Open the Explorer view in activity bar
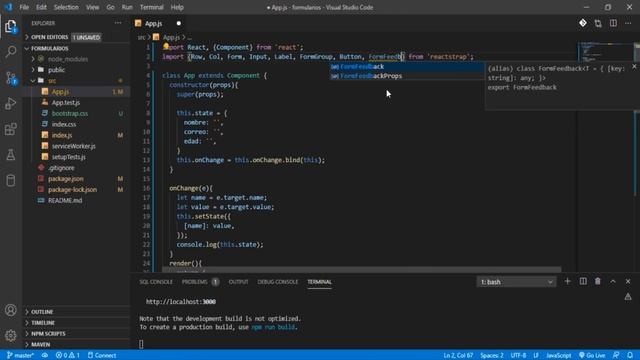This screenshot has height=360, width=640. 11,27
